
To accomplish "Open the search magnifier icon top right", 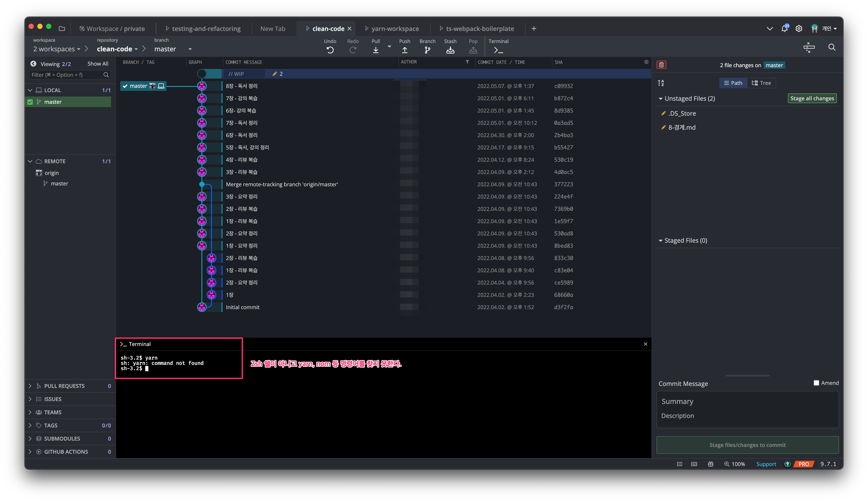I will pyautogui.click(x=832, y=47).
